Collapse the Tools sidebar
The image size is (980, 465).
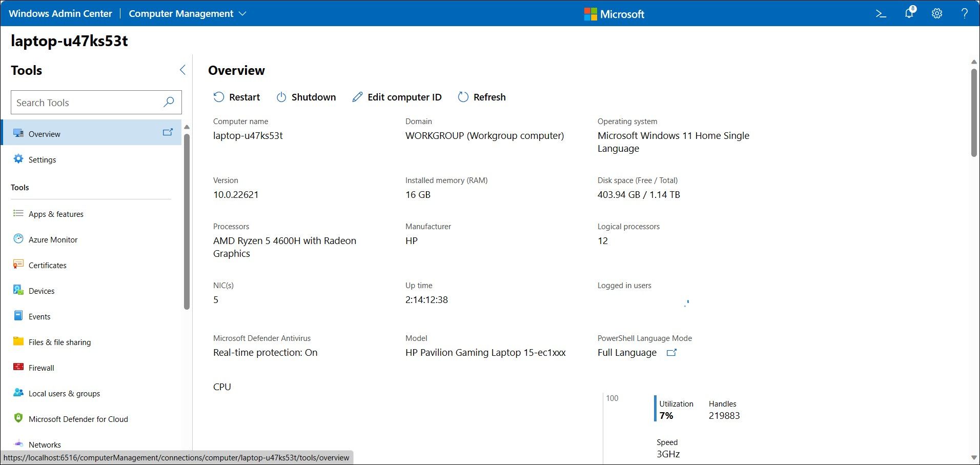182,70
